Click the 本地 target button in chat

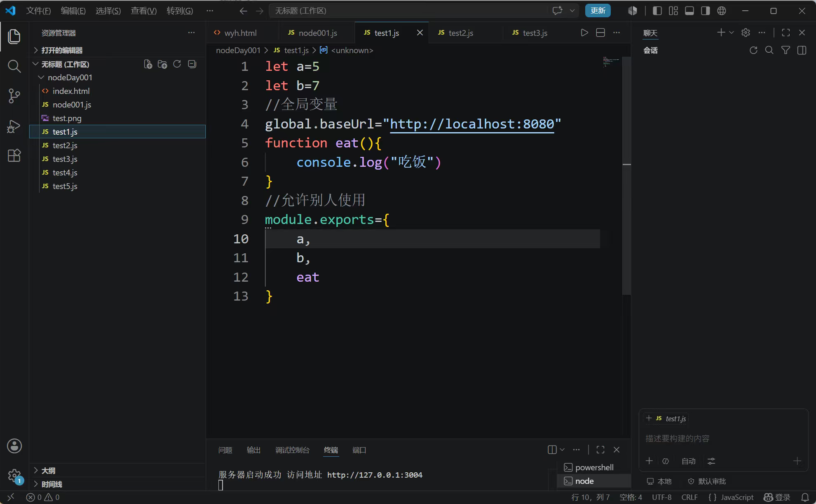[659, 481]
